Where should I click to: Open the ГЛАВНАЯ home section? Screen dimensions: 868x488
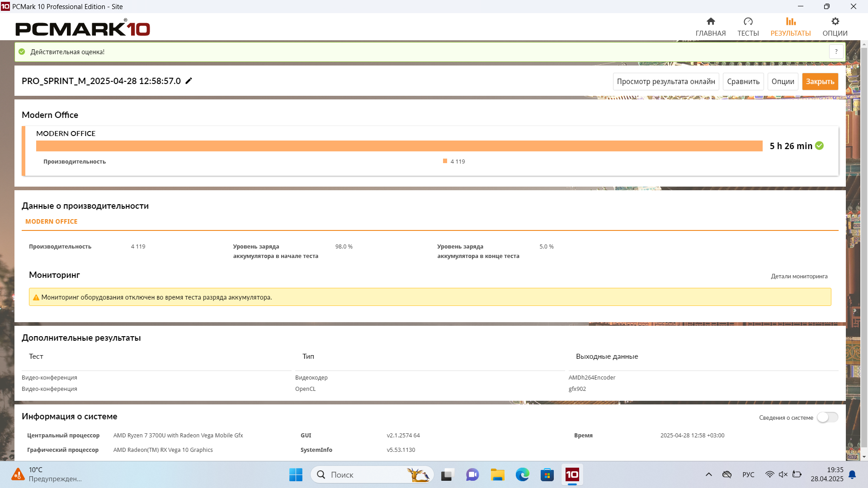711,27
